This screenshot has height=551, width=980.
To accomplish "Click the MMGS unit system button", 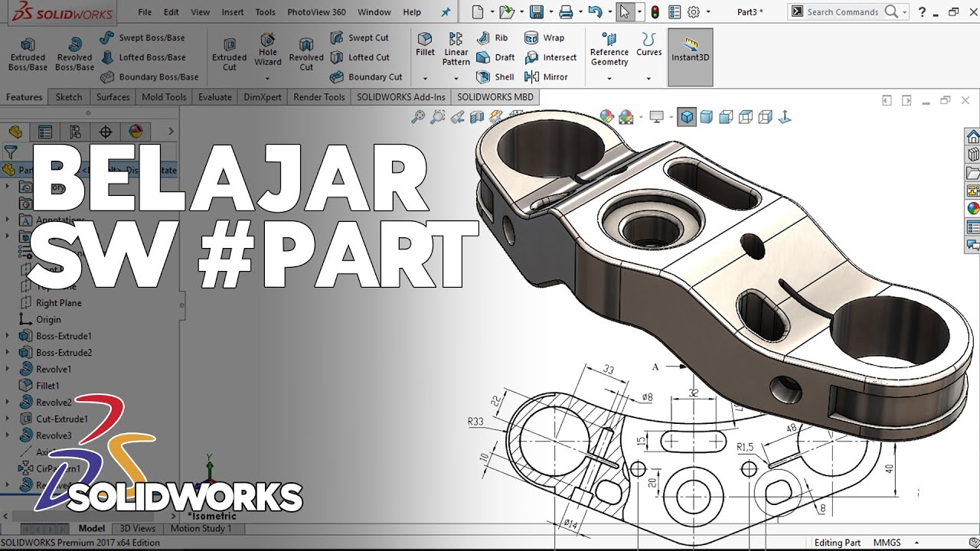I will pyautogui.click(x=887, y=543).
